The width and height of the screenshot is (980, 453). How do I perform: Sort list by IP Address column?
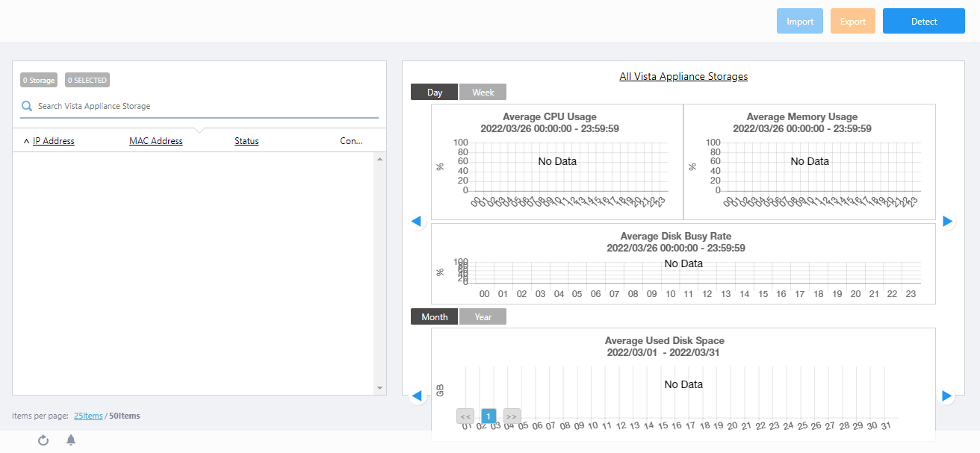(53, 141)
